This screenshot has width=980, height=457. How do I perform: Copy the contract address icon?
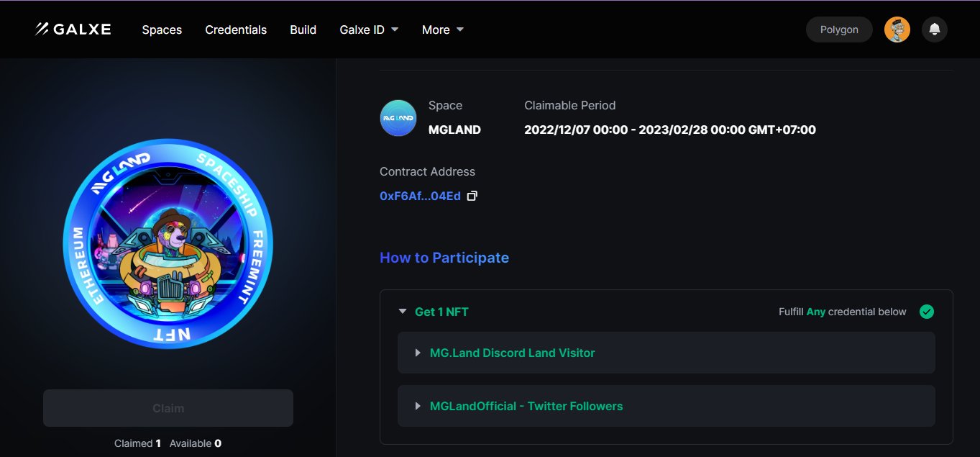472,196
